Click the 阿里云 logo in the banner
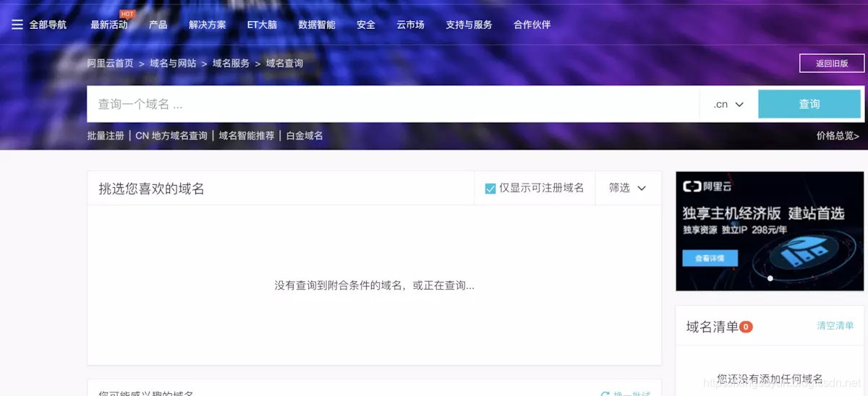 pos(707,186)
